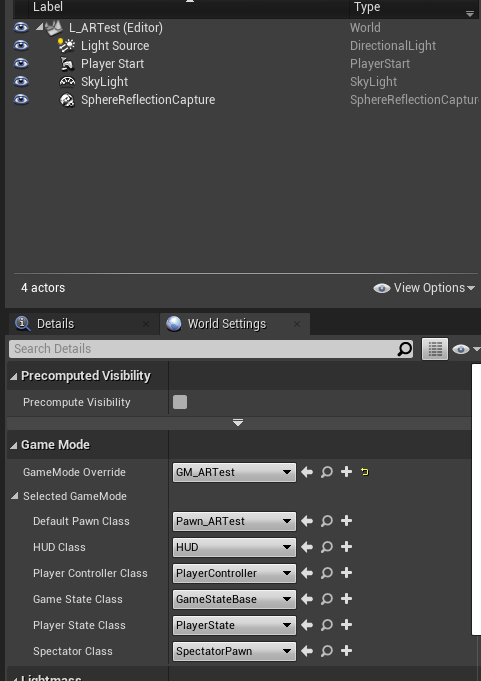This screenshot has width=481, height=681.
Task: Create new GameMode Override class plus icon
Action: (346, 472)
